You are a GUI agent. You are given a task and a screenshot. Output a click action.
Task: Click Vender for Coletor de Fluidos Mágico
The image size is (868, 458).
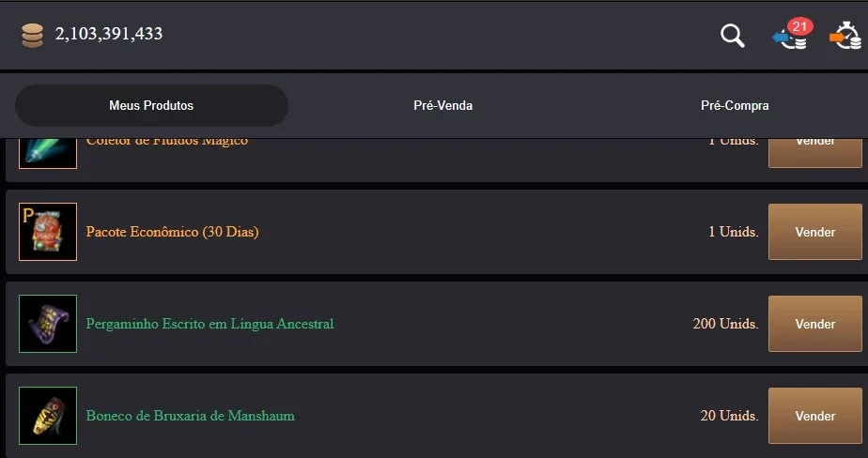814,153
